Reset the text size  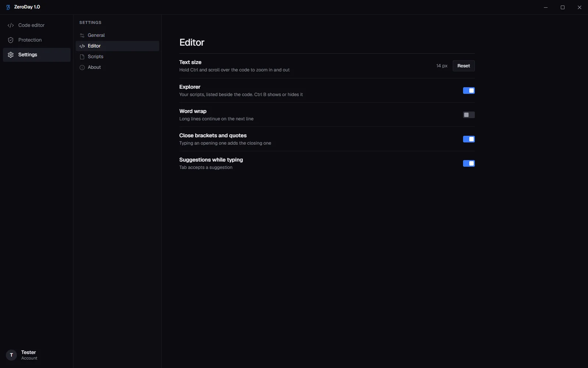point(464,66)
